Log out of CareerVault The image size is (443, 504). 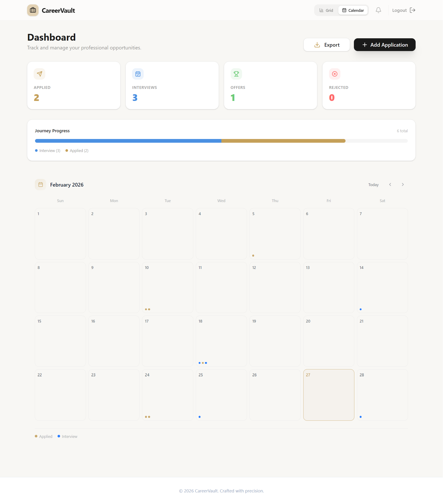404,10
